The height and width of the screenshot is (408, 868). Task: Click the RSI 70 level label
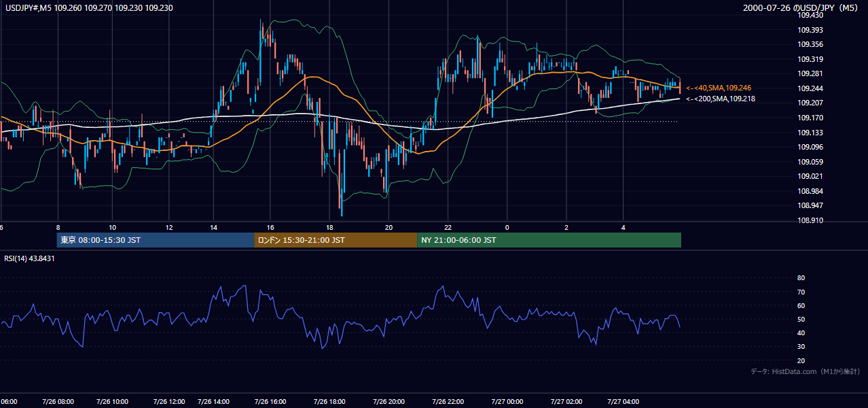(801, 292)
